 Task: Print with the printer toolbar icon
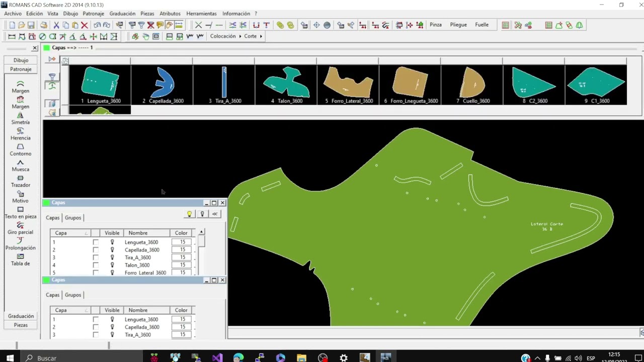pyautogui.click(x=44, y=25)
